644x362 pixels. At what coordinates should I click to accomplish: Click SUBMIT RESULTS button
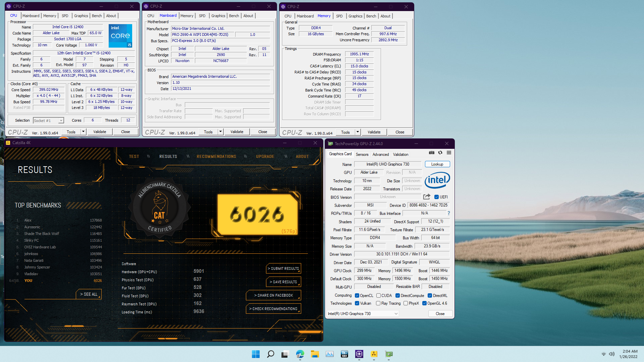pos(283,268)
